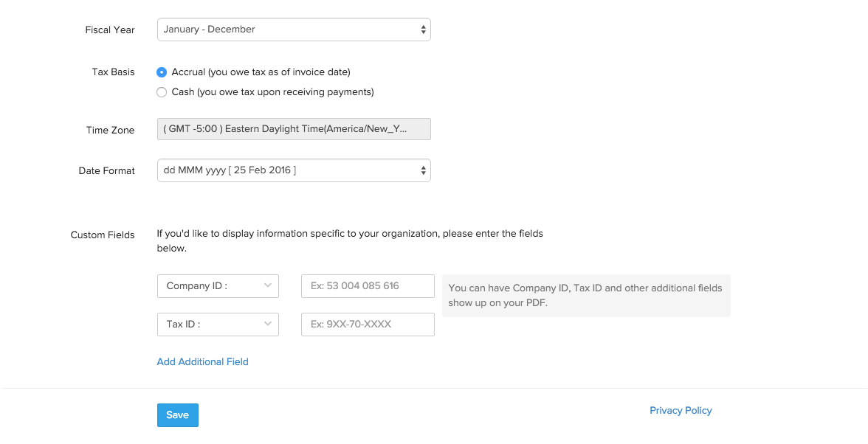The image size is (868, 444).
Task: Click the Time Zone label
Action: (111, 131)
